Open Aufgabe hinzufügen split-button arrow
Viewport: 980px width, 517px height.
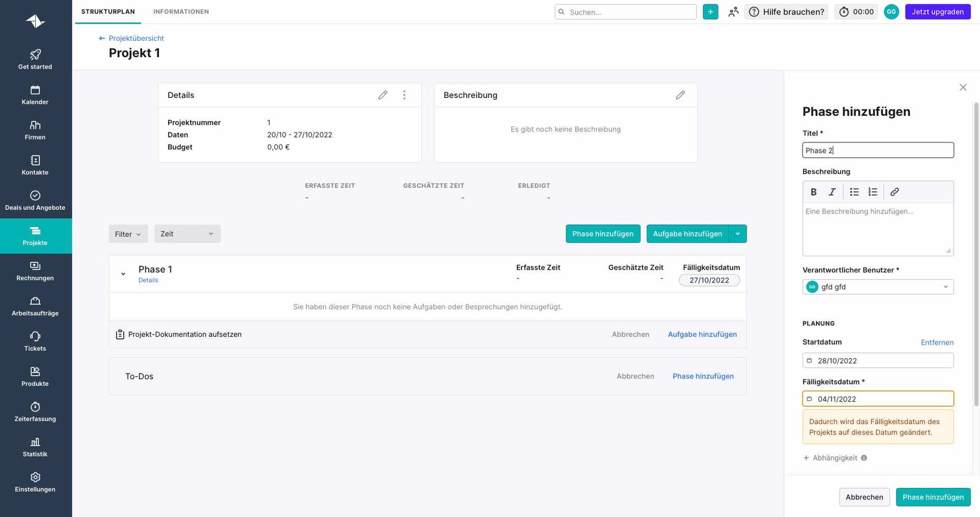(738, 234)
